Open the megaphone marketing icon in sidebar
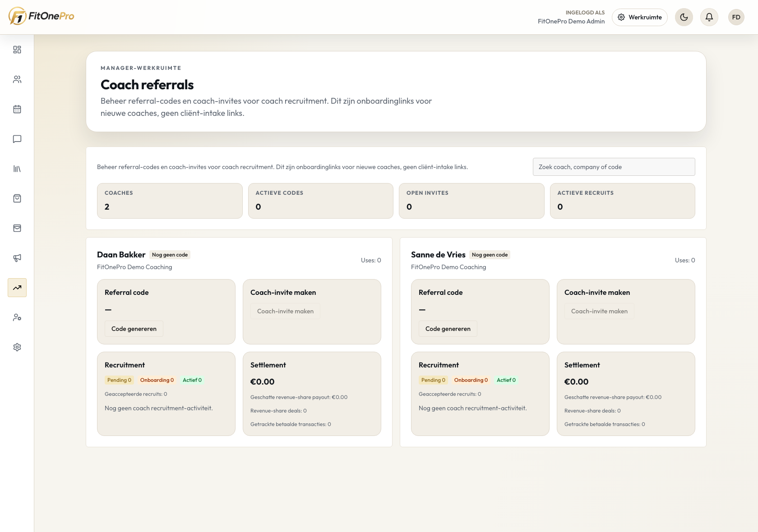 click(x=17, y=258)
